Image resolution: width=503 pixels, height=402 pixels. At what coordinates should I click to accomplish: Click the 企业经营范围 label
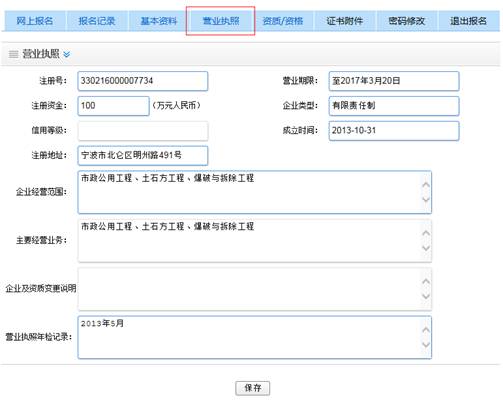pos(41,192)
